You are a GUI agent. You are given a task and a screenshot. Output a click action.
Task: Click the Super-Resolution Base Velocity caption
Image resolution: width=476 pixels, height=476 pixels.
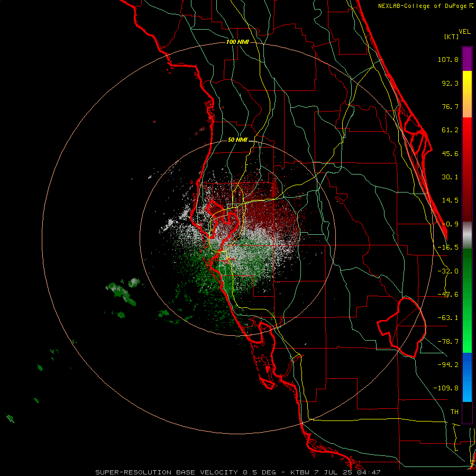click(x=238, y=472)
